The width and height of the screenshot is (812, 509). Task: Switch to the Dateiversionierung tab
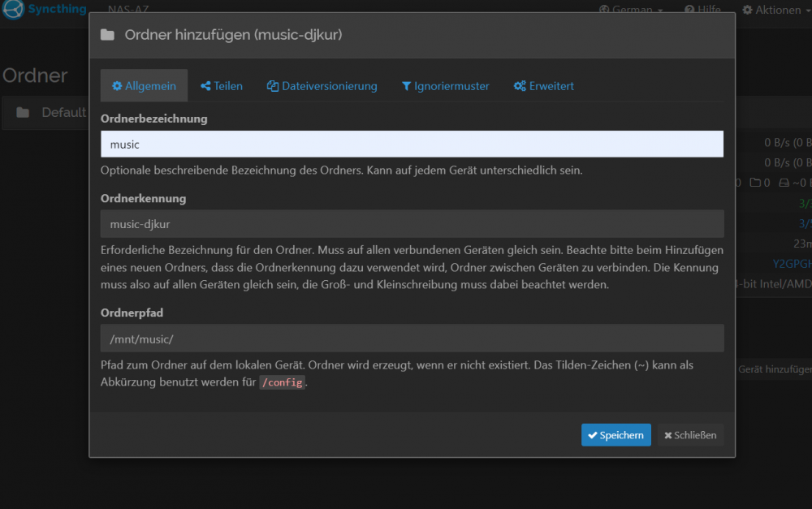[322, 86]
